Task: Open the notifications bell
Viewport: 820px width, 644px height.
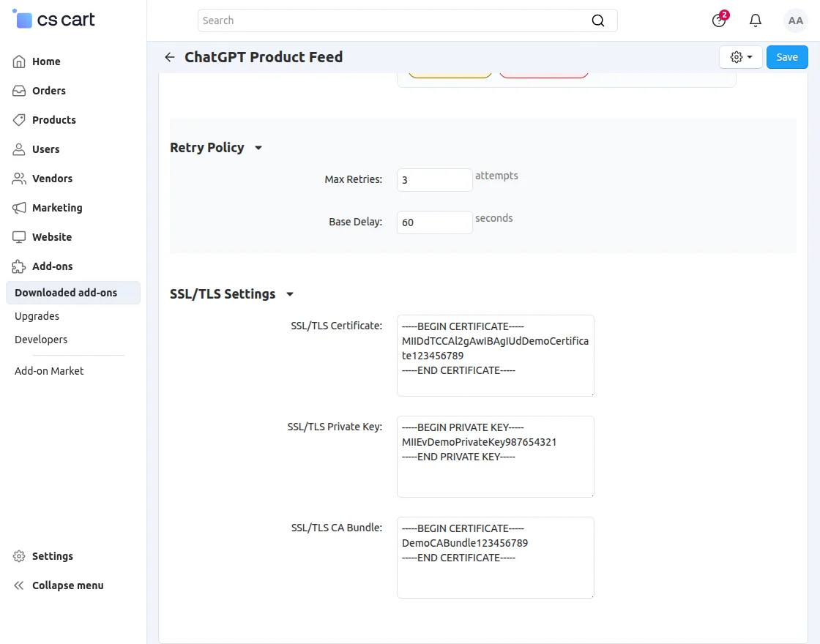Action: pos(756,20)
